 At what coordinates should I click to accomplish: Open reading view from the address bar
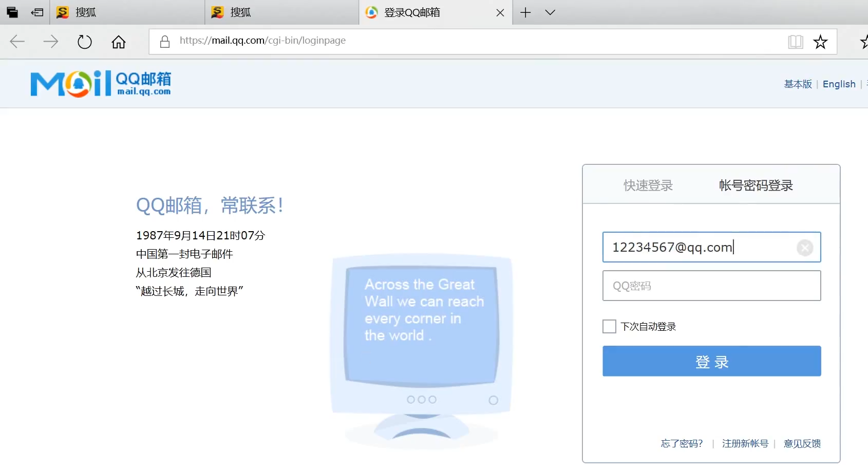[x=796, y=42]
